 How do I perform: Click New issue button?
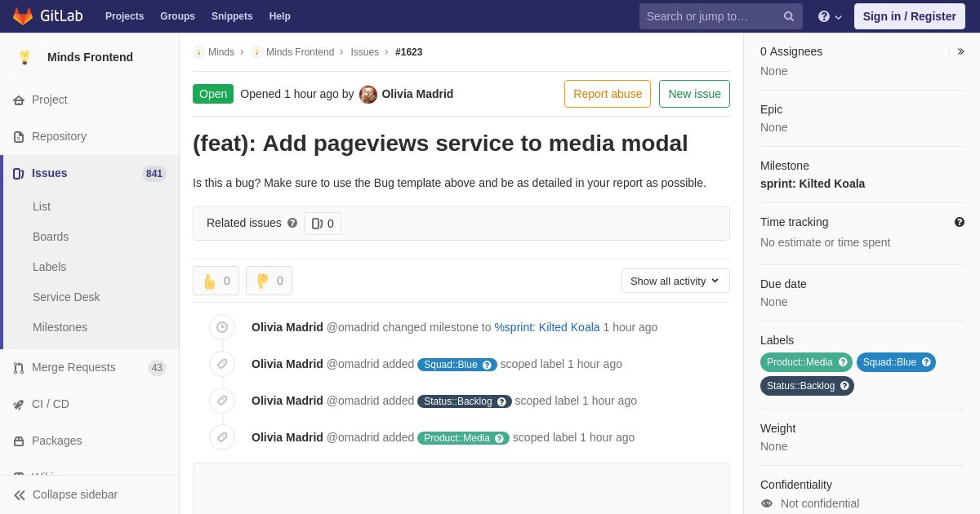tap(694, 94)
